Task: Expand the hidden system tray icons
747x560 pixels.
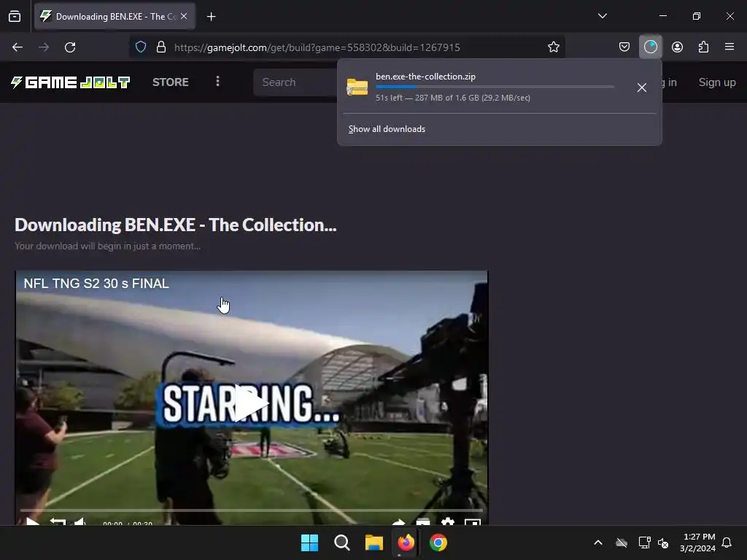Action: (x=598, y=542)
